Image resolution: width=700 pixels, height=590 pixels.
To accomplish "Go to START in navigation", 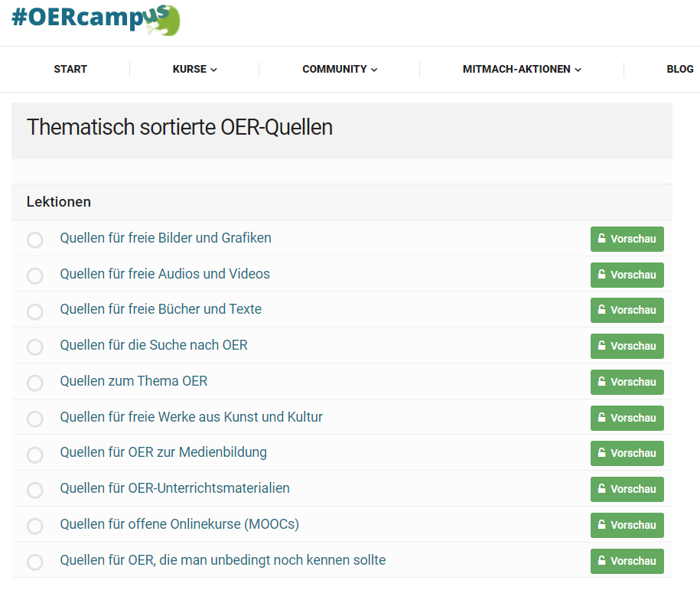I will 70,69.
